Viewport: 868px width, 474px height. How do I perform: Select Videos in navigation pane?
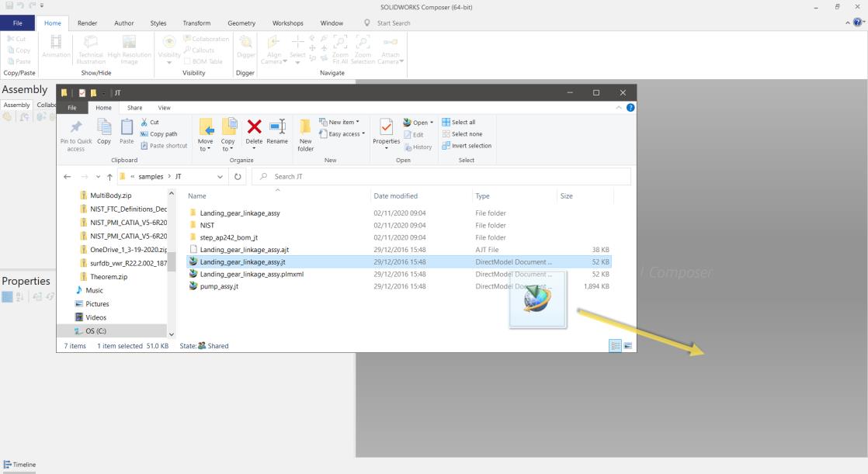(x=95, y=317)
